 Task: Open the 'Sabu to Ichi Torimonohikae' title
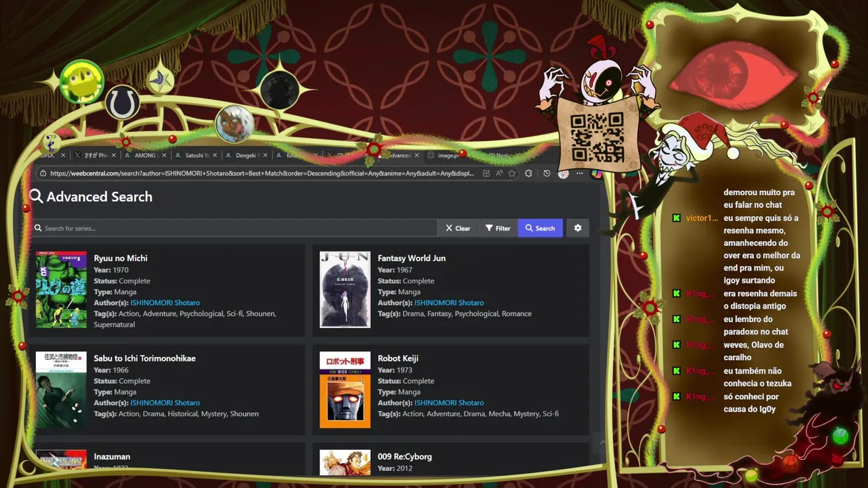pos(144,359)
